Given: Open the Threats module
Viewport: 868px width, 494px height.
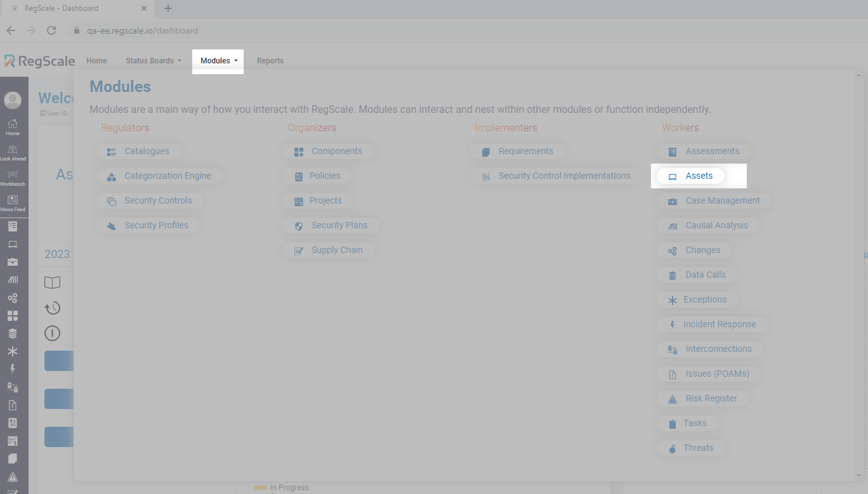Looking at the screenshot, I should (x=691, y=448).
